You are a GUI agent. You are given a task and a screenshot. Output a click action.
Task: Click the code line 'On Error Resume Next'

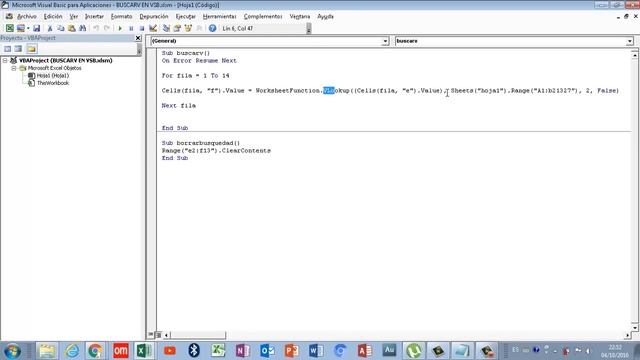[199, 60]
